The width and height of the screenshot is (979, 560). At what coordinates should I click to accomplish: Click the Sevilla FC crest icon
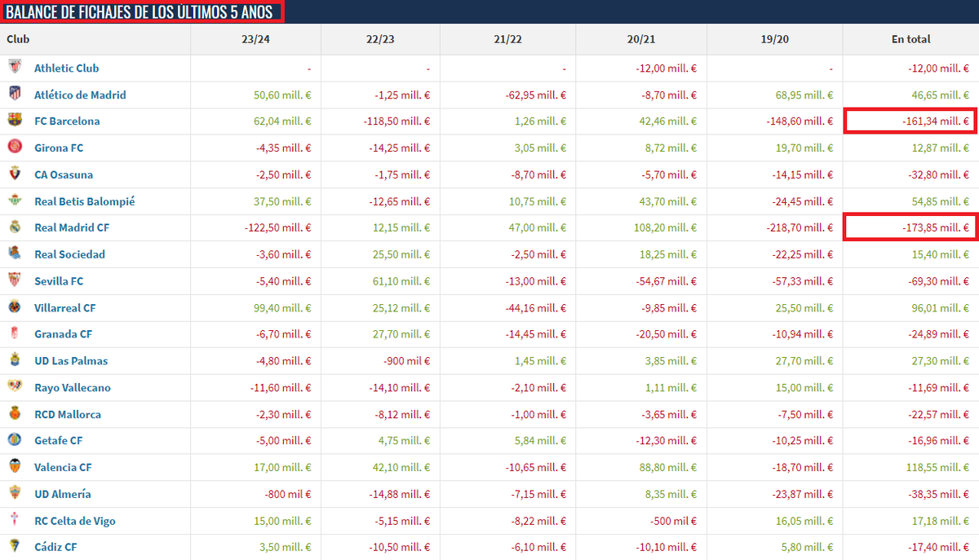click(x=15, y=280)
